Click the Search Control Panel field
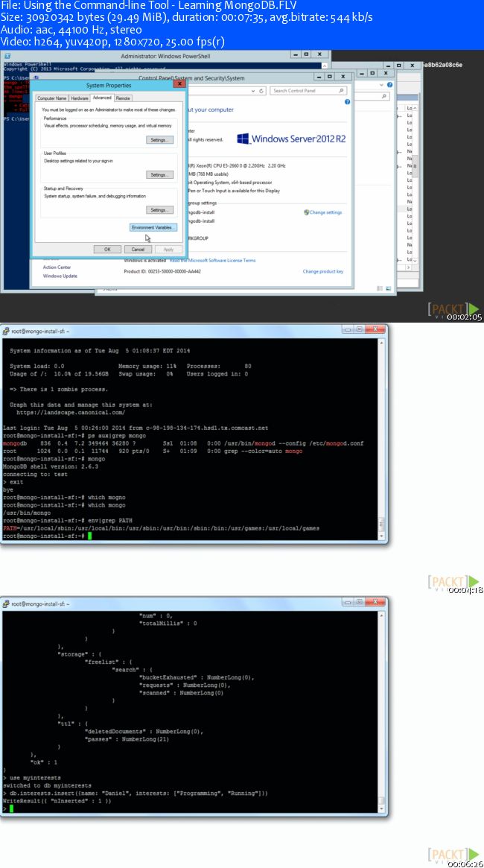The image size is (484, 868). (309, 91)
